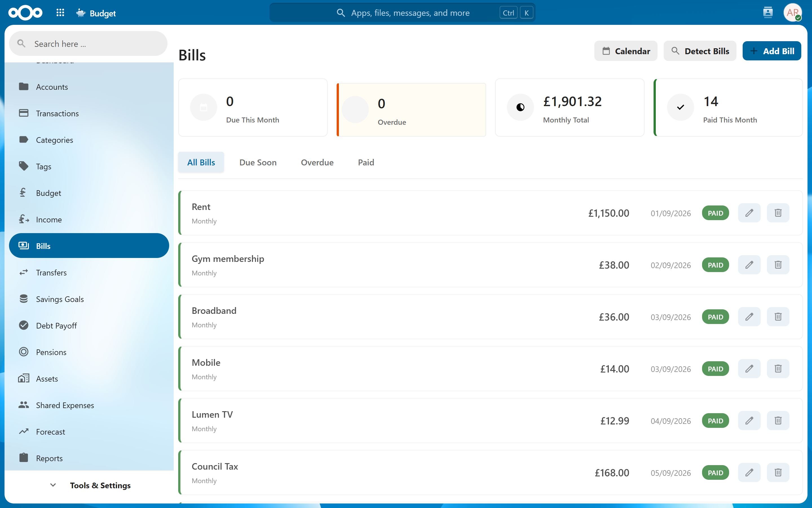
Task: Click the Detect Bills button
Action: coord(700,51)
